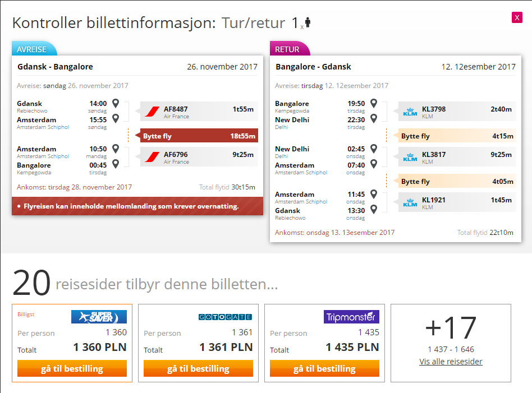Image resolution: width=532 pixels, height=393 pixels.
Task: Click the New Delhi 02:45 departure pin
Action: 374,149
